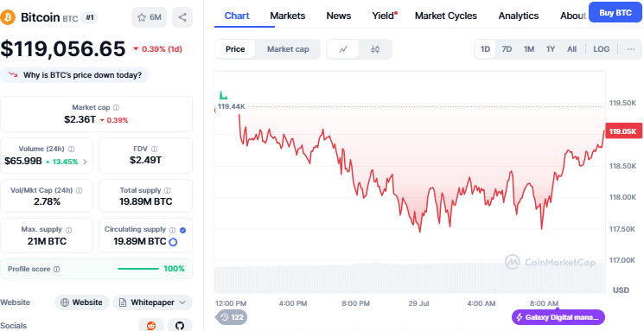
Task: Click the Buy BTC button
Action: [615, 13]
